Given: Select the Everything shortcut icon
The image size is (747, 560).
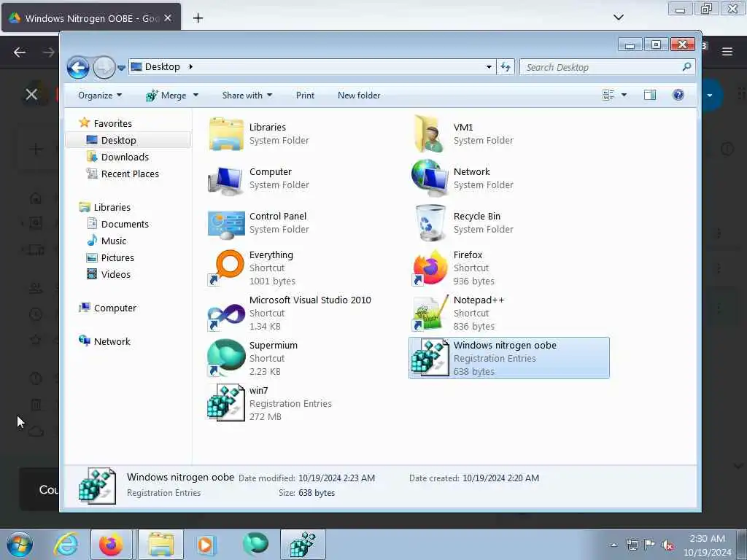Looking at the screenshot, I should tap(226, 268).
